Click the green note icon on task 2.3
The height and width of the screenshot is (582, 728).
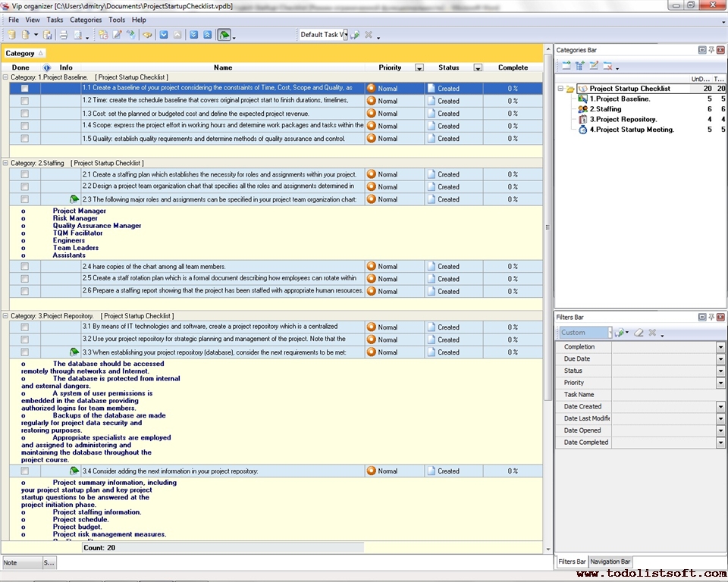(74, 199)
